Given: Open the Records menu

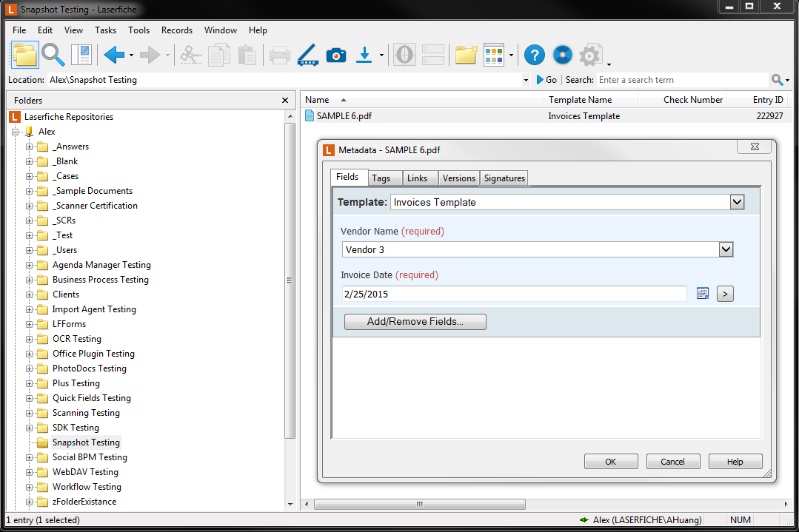Looking at the screenshot, I should pyautogui.click(x=177, y=30).
